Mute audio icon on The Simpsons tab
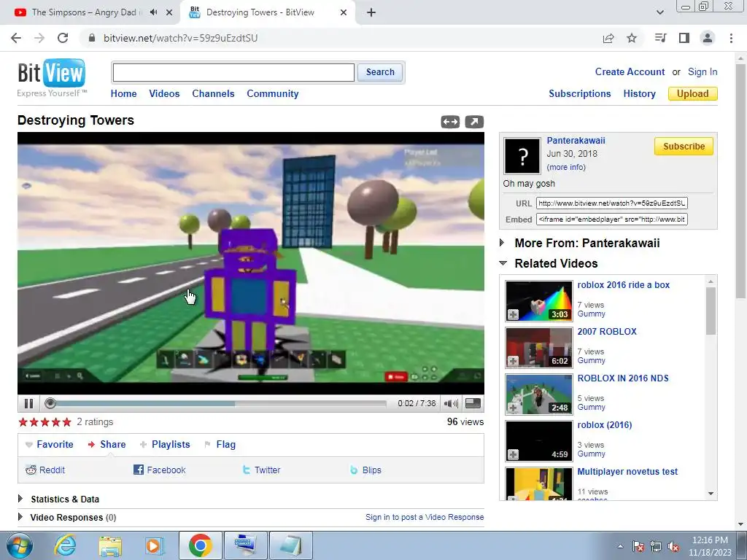The image size is (747, 560). 153,12
